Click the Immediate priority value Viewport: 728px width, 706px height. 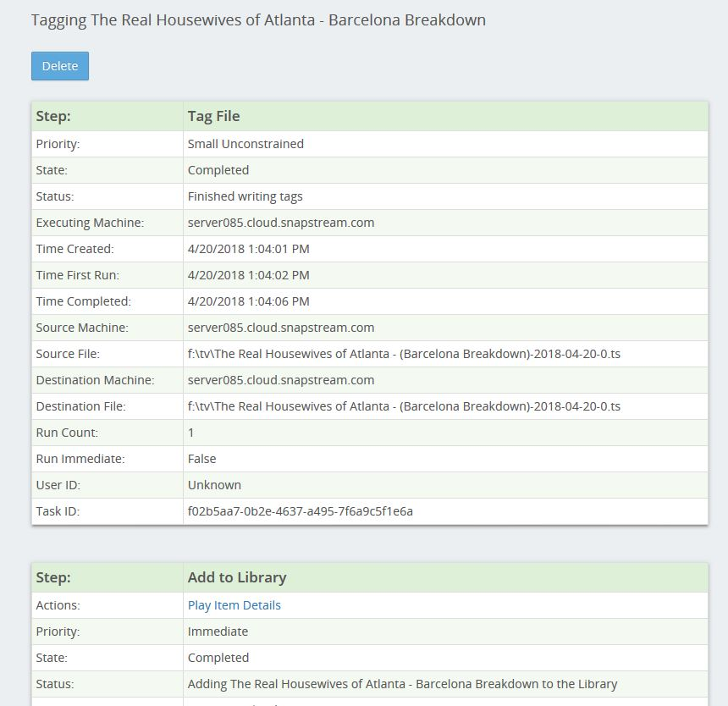coord(218,632)
